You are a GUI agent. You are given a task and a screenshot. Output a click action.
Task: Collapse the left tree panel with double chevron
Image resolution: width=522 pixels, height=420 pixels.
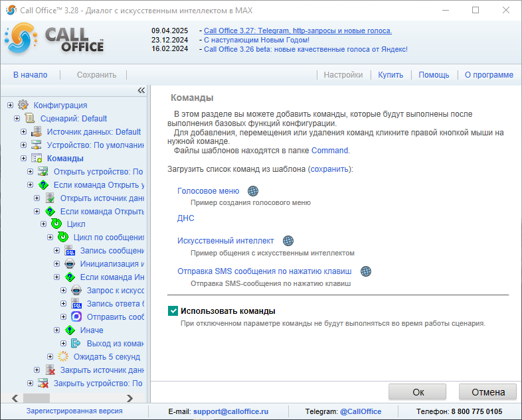pos(141,90)
